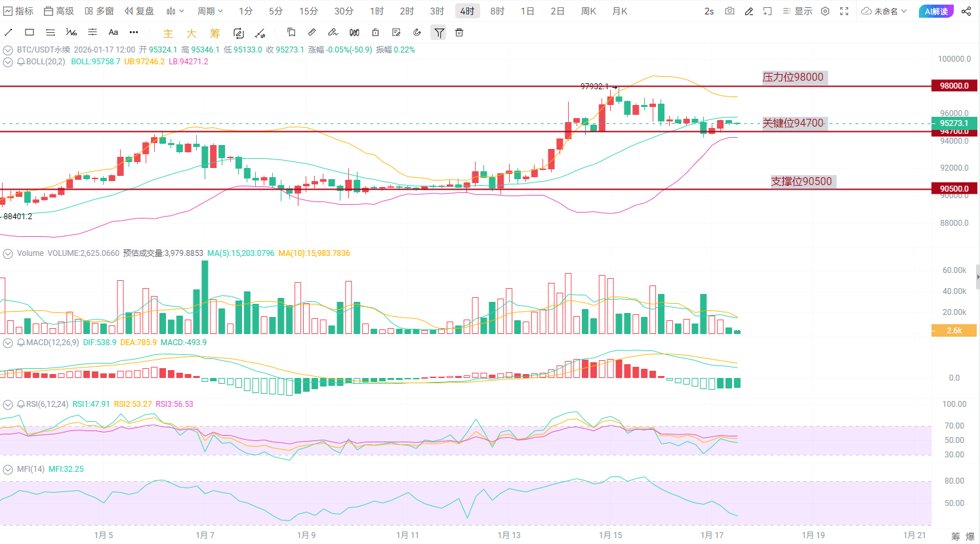Screen dimensions: 980x544
Task: Open the ruler measure tool
Action: click(x=312, y=32)
